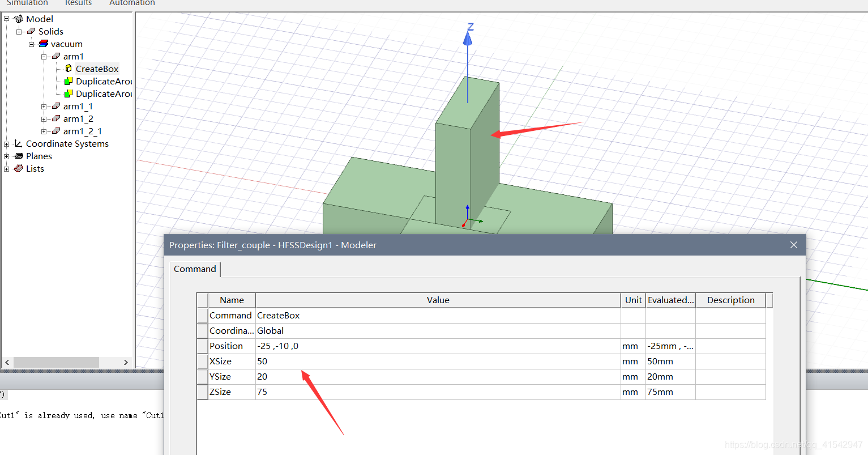The width and height of the screenshot is (868, 455).
Task: Click the first DuplicateAround command icon
Action: pyautogui.click(x=69, y=81)
